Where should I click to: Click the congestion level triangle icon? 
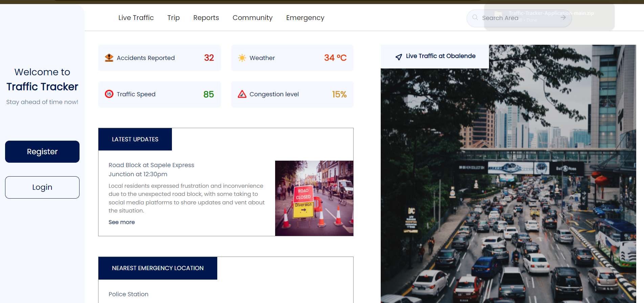click(x=242, y=94)
